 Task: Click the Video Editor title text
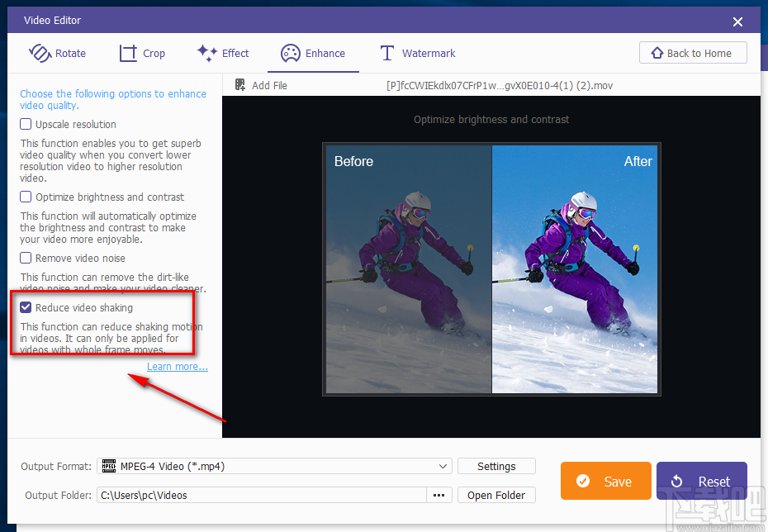[x=52, y=20]
